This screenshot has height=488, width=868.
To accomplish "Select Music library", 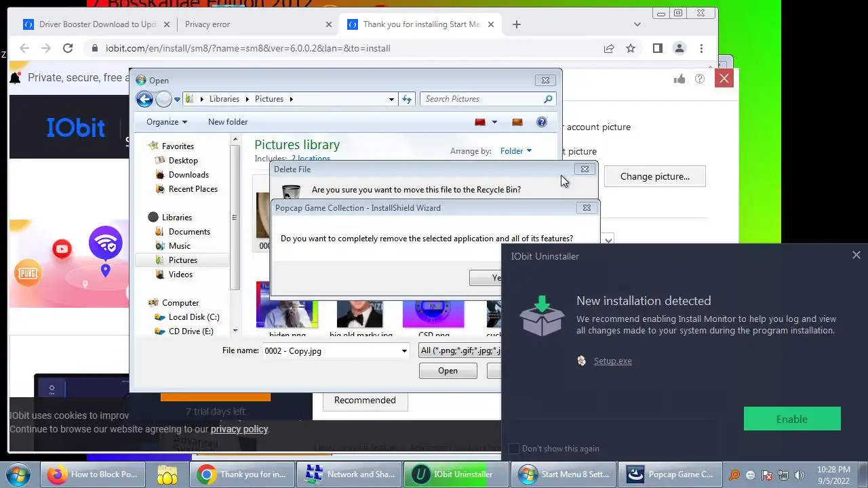I will coord(179,246).
